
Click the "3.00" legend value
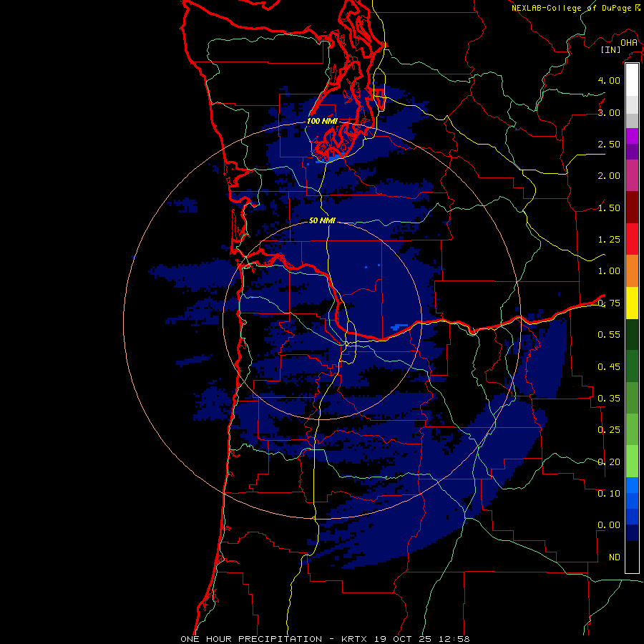[x=609, y=112]
